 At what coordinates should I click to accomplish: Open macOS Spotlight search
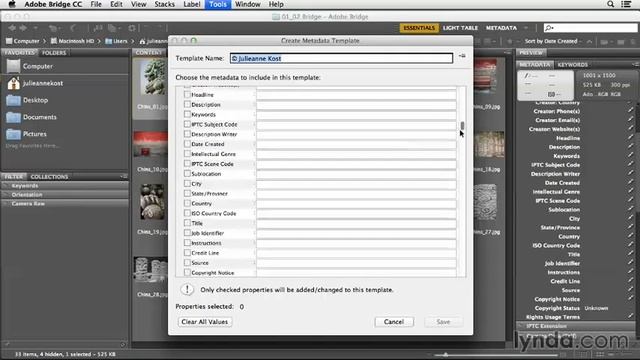tap(611, 4)
